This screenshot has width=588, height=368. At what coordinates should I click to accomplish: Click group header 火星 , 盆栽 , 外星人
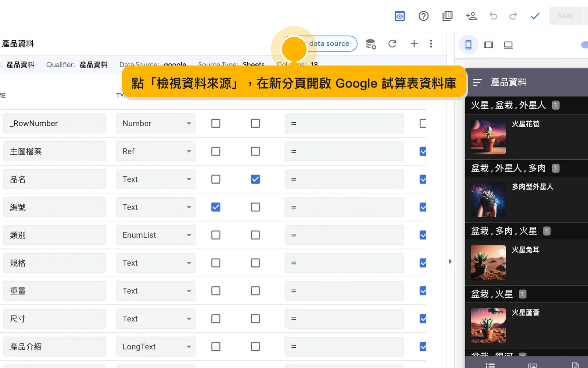click(x=527, y=105)
